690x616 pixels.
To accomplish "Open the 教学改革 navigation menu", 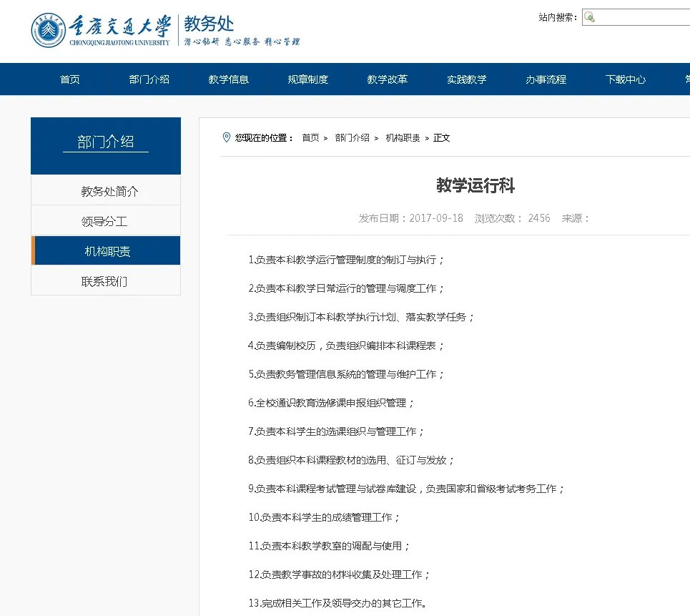I will click(387, 79).
